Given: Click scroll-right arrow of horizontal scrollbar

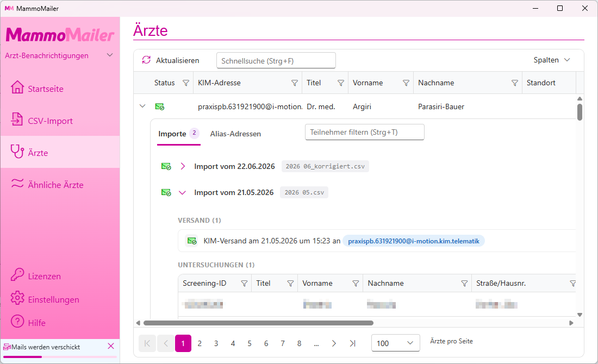Looking at the screenshot, I should tap(571, 323).
